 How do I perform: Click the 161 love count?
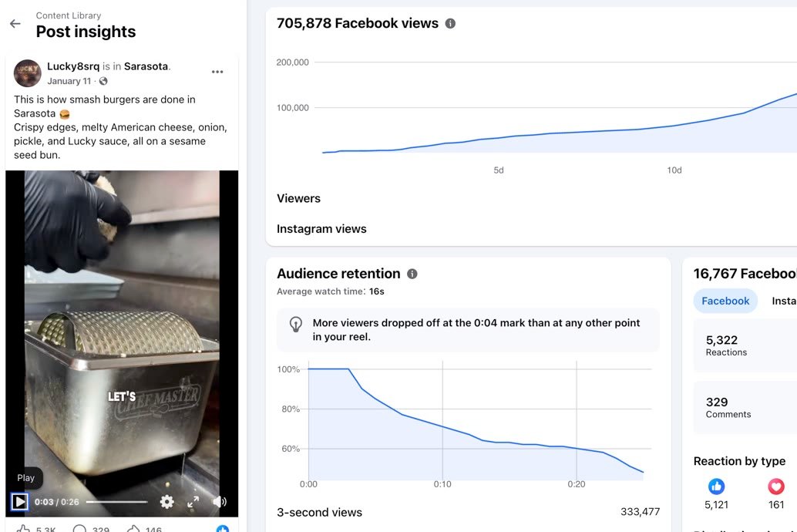776,504
